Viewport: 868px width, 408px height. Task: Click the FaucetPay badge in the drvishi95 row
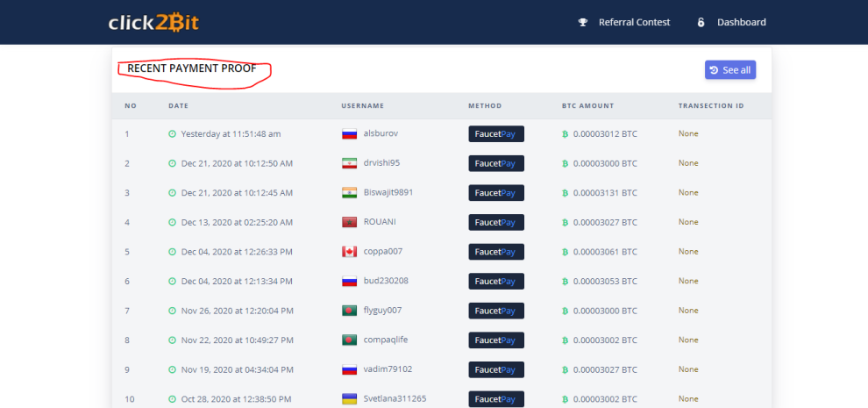click(x=496, y=163)
